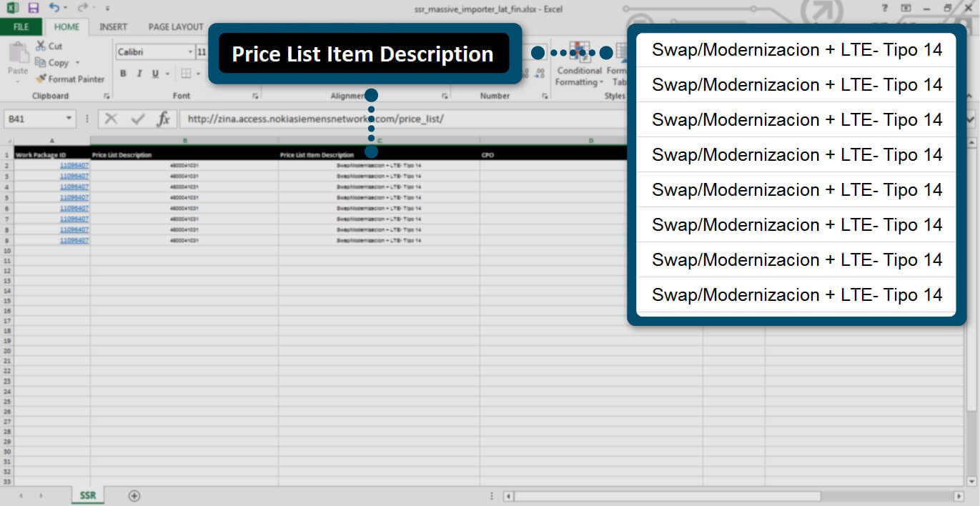The width and height of the screenshot is (980, 506).
Task: Switch to the INSERT ribbon tab
Action: 113,27
